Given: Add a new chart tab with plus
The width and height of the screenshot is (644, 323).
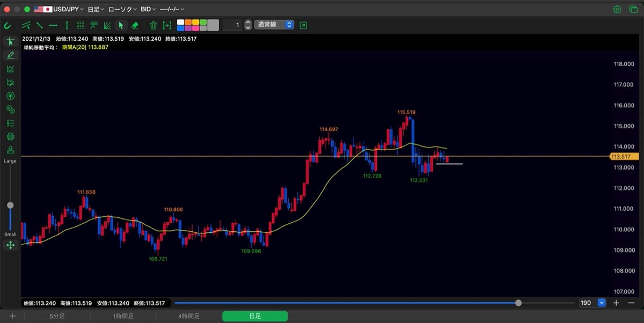Looking at the screenshot, I should tap(12, 316).
